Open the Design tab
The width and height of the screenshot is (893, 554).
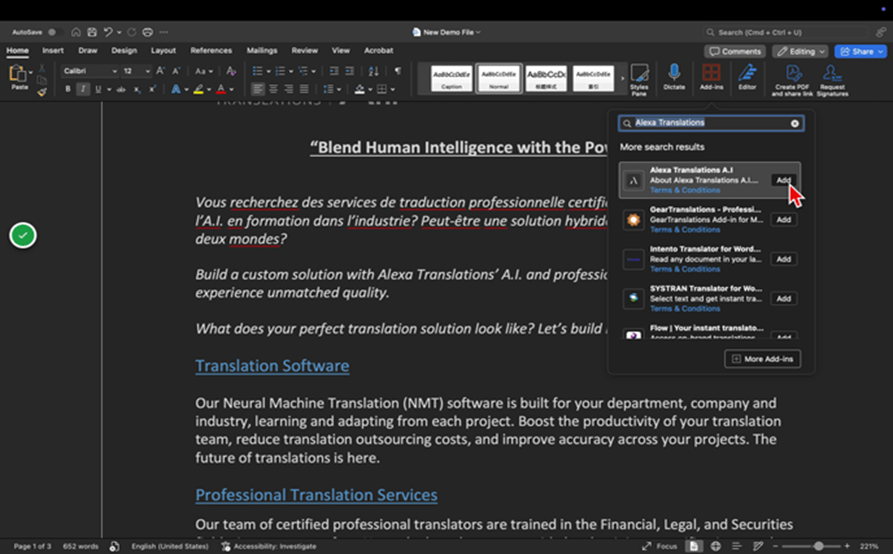point(124,50)
